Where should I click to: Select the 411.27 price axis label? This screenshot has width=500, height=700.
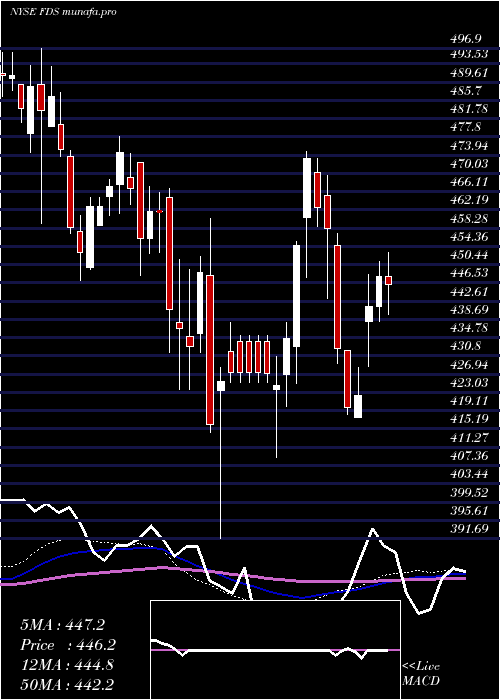point(471,437)
